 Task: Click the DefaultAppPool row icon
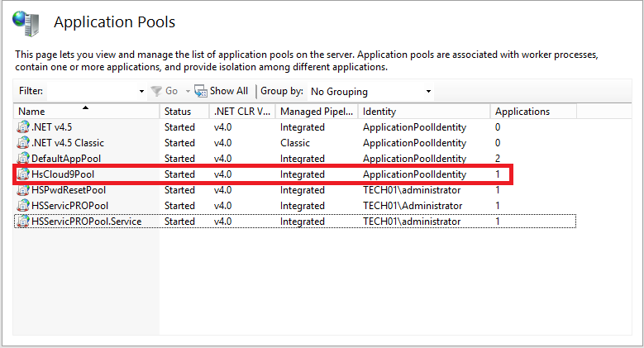(x=24, y=159)
